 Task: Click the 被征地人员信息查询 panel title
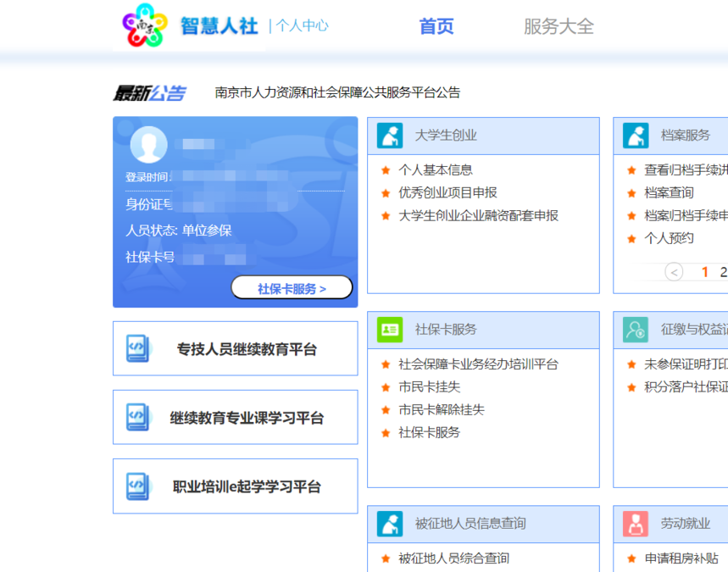(x=470, y=524)
